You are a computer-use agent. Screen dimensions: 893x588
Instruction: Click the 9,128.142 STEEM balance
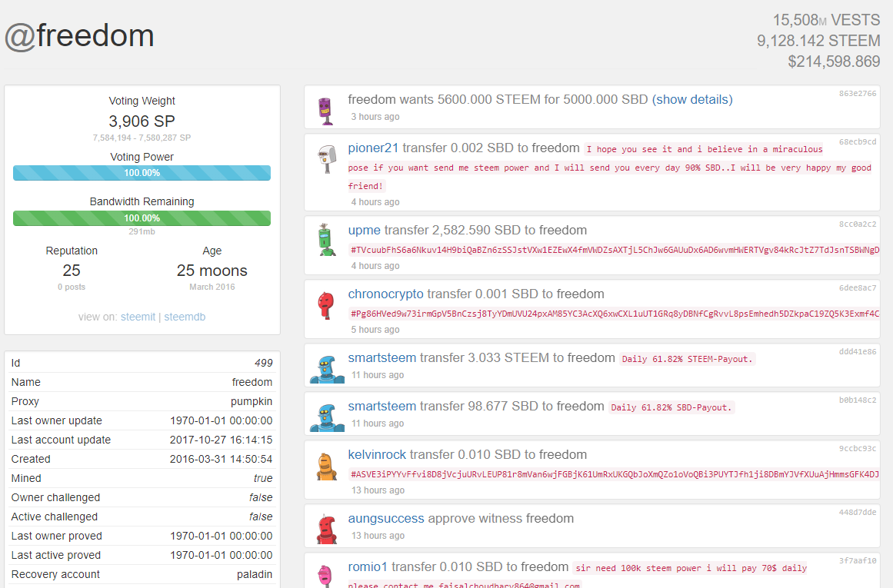(x=818, y=41)
